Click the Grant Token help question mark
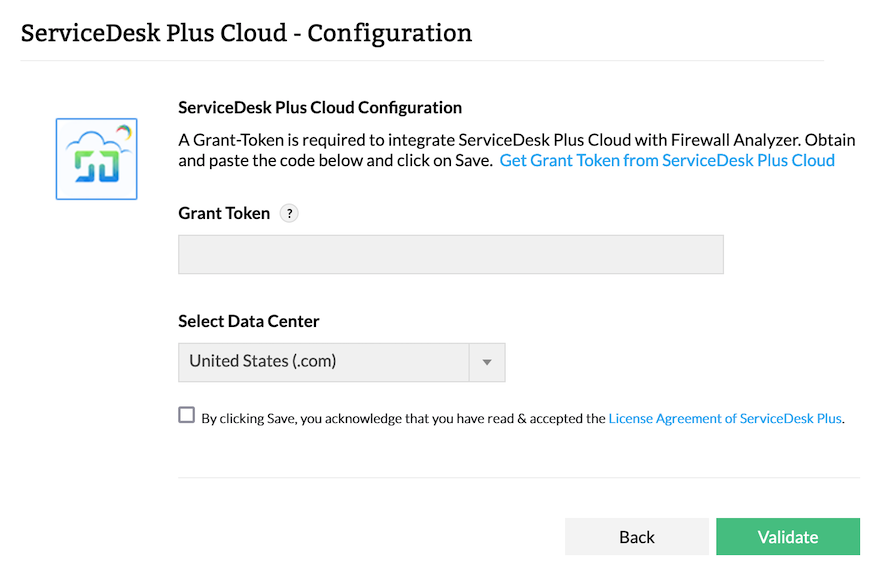The height and width of the screenshot is (575, 880). coord(289,213)
